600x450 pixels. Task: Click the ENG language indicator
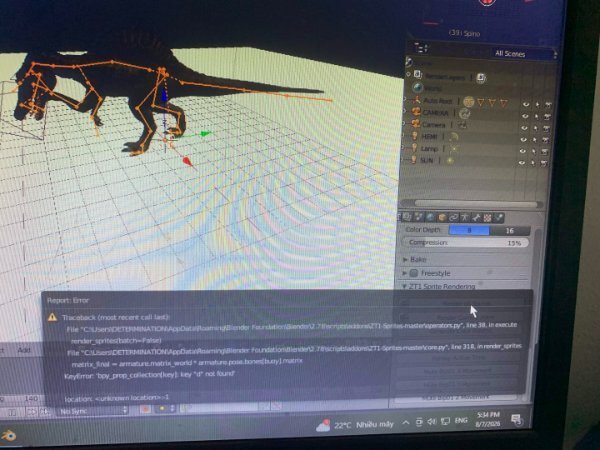(461, 421)
